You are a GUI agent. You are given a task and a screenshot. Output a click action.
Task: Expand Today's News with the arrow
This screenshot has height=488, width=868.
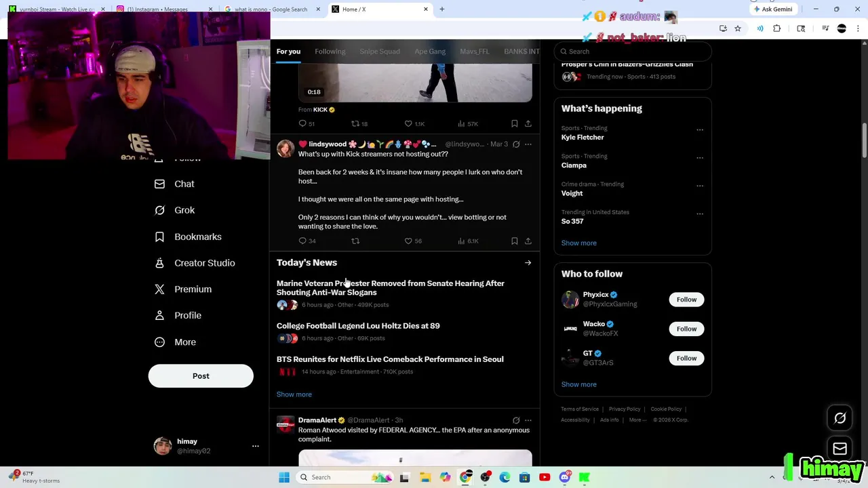[528, 263]
